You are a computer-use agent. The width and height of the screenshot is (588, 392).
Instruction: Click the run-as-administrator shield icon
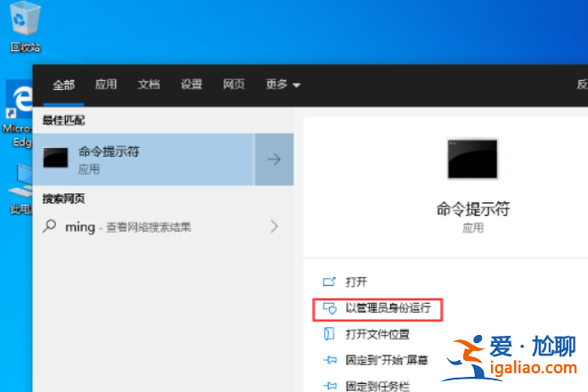[330, 308]
